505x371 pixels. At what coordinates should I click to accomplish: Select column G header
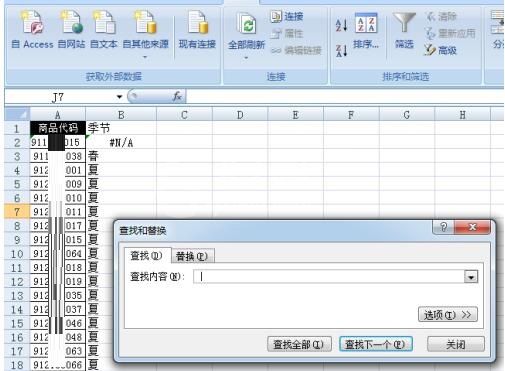pyautogui.click(x=407, y=115)
